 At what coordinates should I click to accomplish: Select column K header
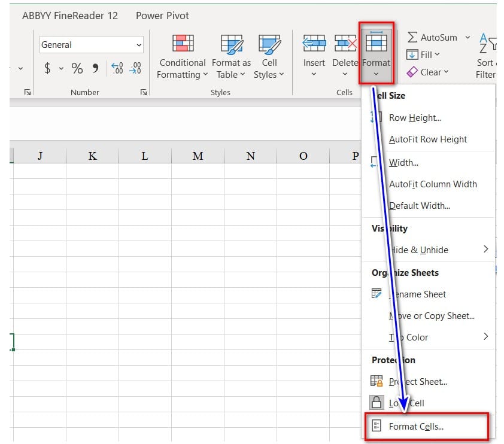coord(93,156)
